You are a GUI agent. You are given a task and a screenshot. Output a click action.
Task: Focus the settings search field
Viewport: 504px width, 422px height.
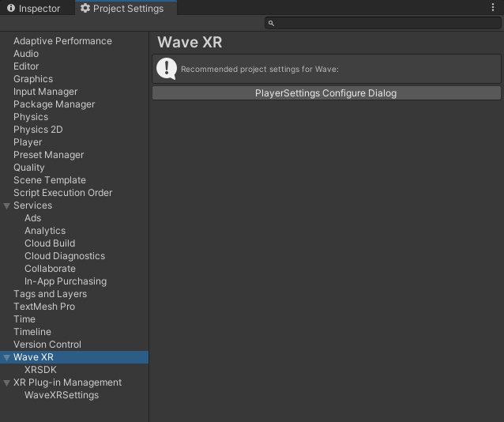point(383,23)
